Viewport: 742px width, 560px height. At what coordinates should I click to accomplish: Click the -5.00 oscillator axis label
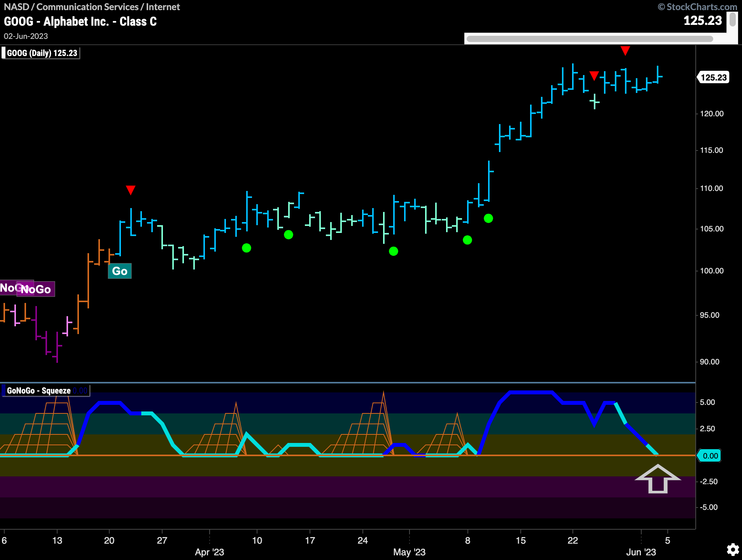(709, 507)
